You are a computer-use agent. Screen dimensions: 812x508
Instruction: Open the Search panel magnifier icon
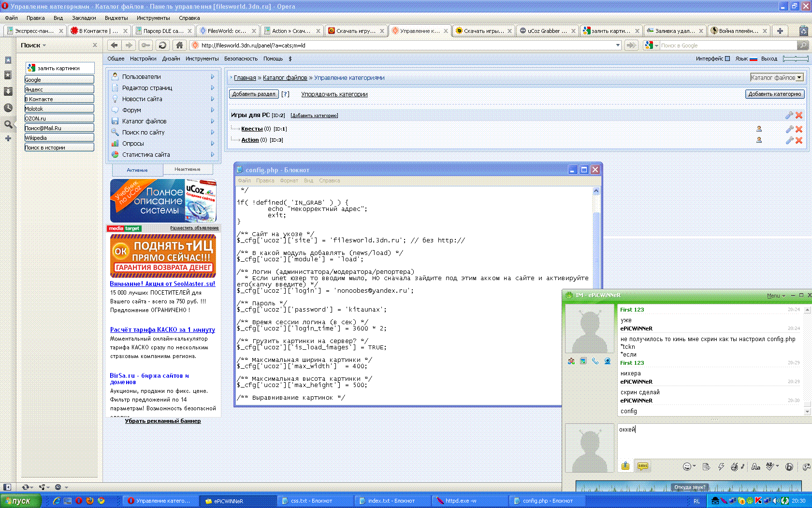click(8, 124)
